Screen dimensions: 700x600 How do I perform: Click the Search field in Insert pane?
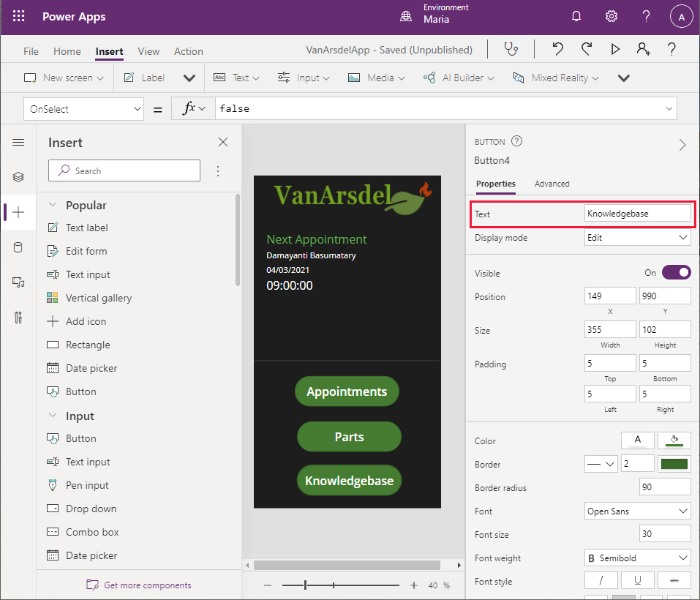click(124, 170)
